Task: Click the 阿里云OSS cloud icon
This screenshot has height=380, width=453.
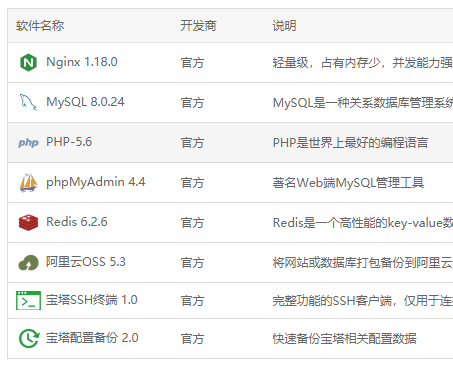Action: (x=28, y=263)
